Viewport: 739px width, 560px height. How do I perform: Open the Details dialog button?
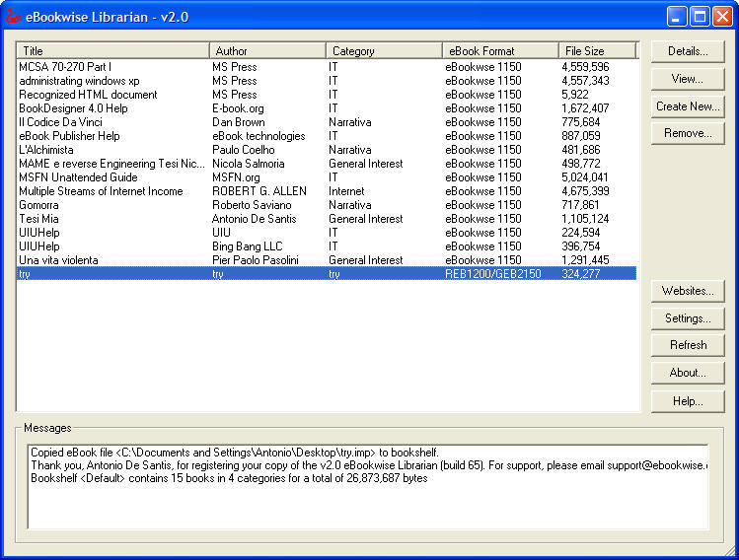coord(688,51)
